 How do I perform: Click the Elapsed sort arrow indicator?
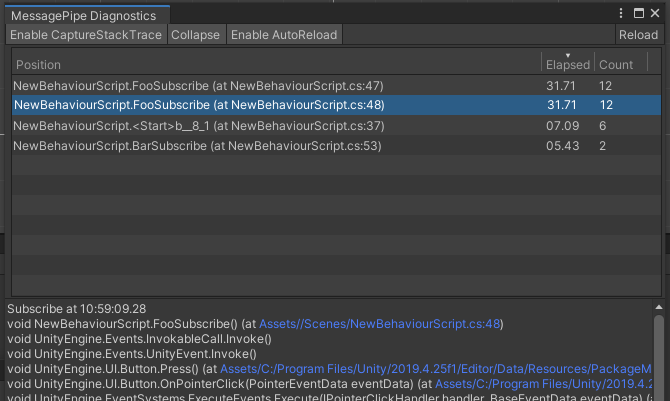569,55
